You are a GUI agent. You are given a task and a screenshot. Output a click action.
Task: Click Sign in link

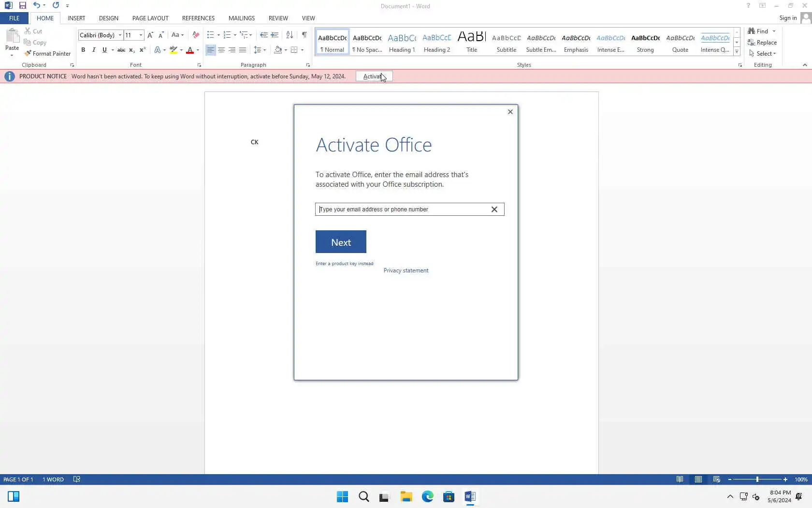[x=788, y=18]
